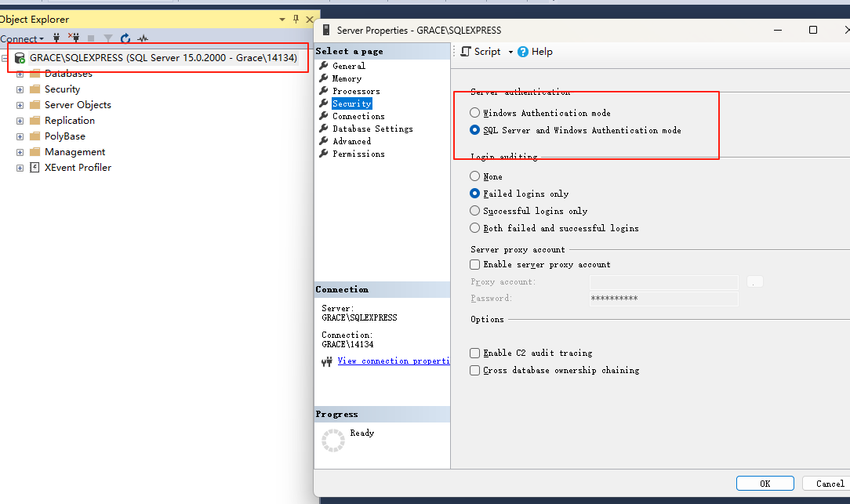Expand the XEvent Profiler node
850x504 pixels.
pyautogui.click(x=20, y=168)
